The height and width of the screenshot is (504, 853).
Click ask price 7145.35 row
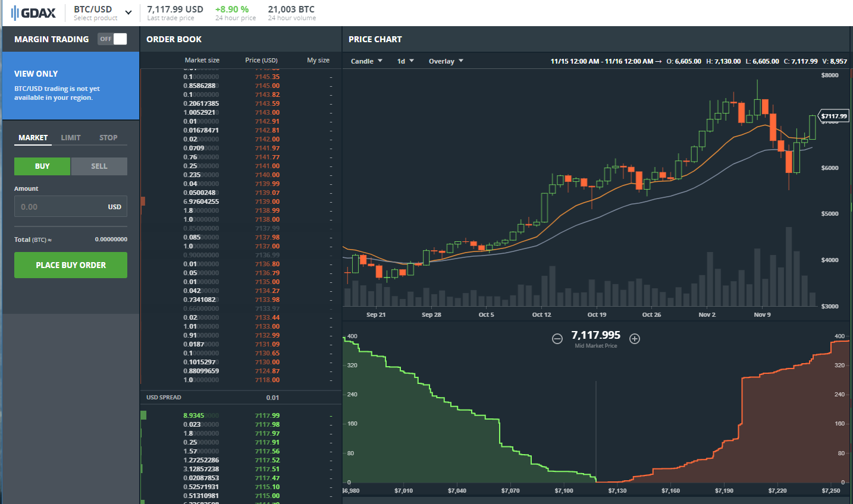pyautogui.click(x=241, y=77)
